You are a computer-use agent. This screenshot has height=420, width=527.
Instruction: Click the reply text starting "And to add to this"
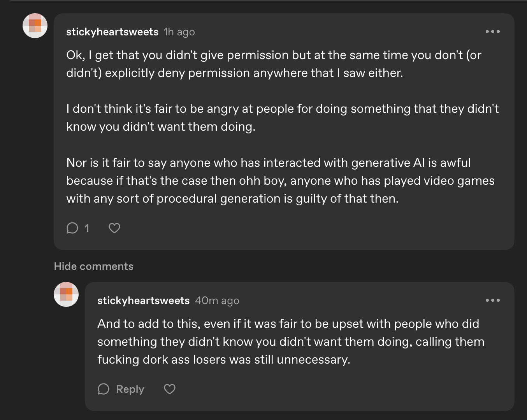tap(290, 341)
